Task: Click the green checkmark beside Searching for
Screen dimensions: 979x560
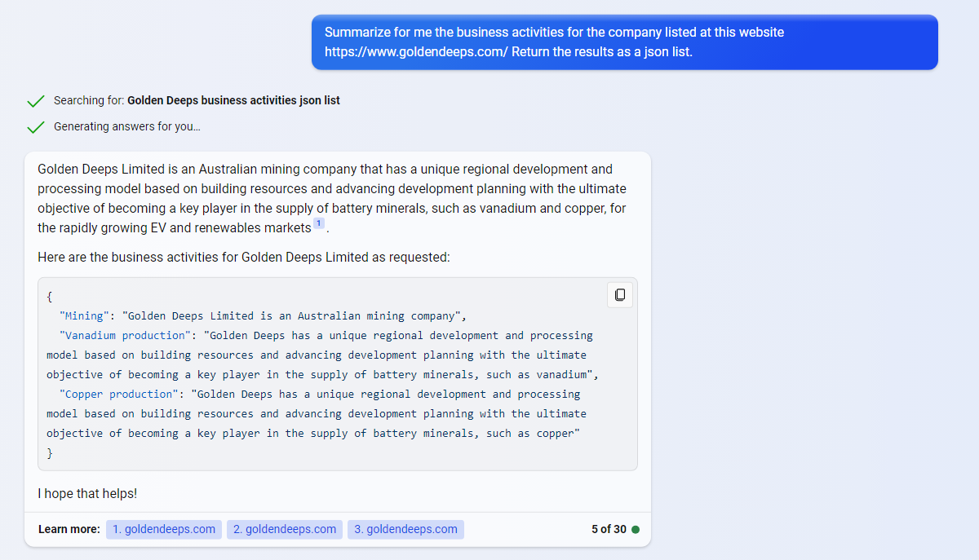Action: tap(35, 101)
